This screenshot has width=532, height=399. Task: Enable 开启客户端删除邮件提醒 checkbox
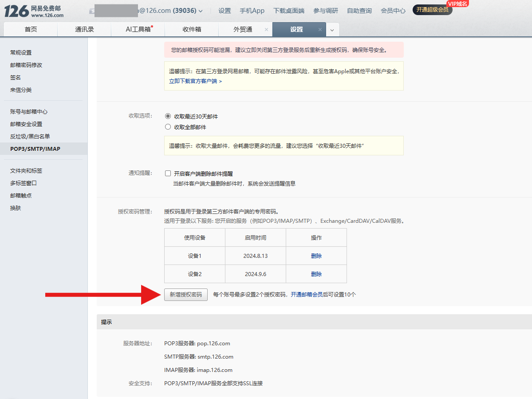click(x=168, y=174)
